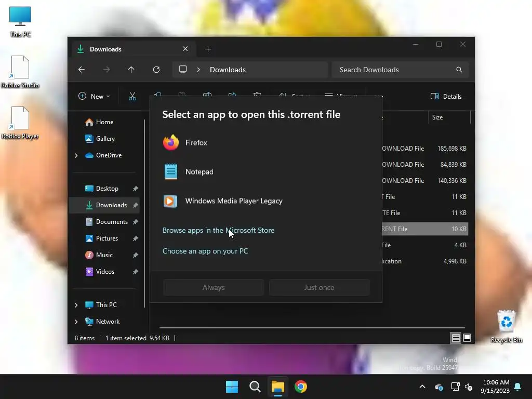532x399 pixels.
Task: Select the Downloads tab
Action: click(134, 49)
